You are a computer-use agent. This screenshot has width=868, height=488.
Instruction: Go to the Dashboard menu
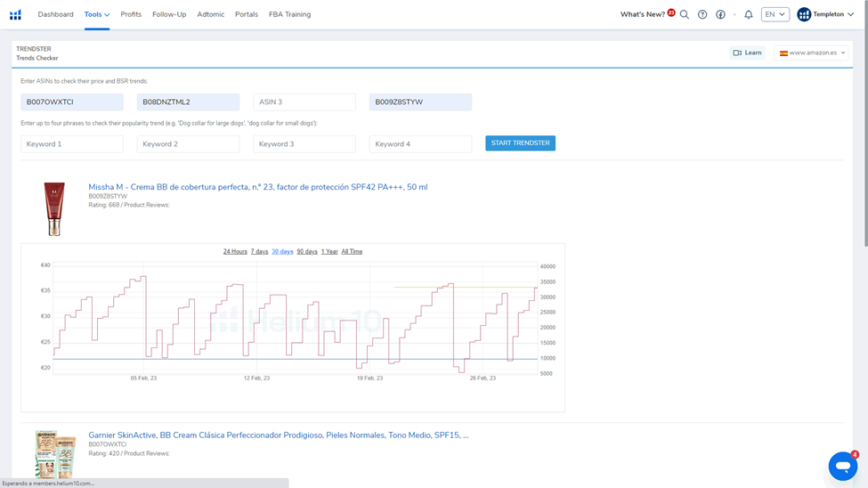(x=55, y=14)
